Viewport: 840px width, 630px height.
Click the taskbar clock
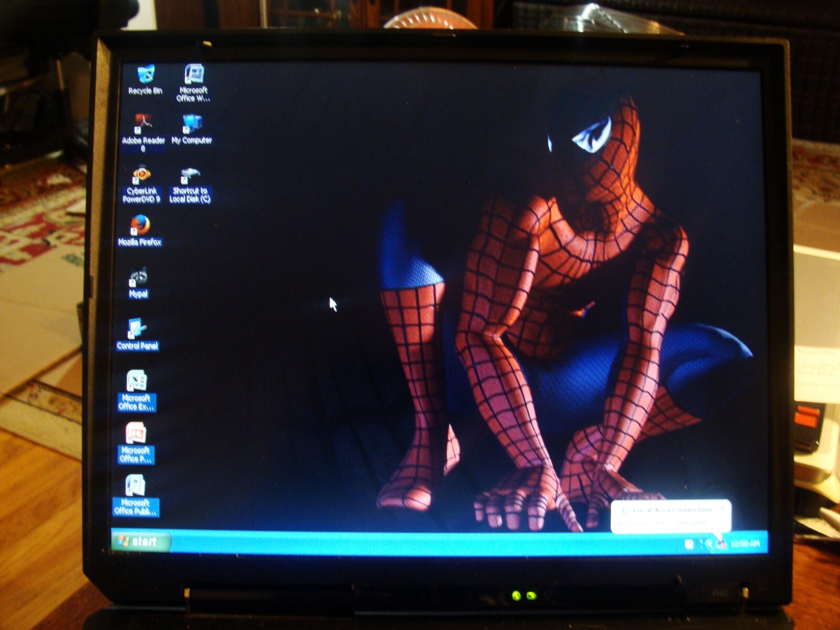coord(745,543)
